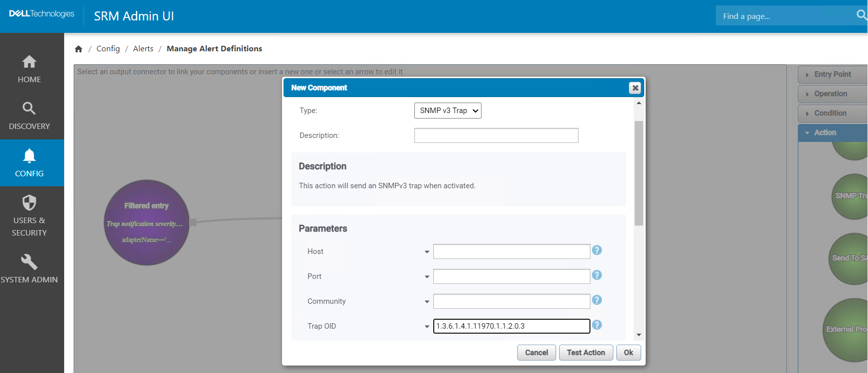Click dialog scrollbar down arrow

click(x=639, y=335)
